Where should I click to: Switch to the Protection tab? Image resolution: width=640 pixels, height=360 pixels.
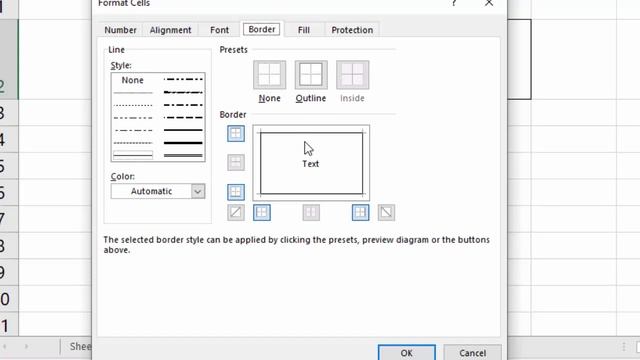352,30
